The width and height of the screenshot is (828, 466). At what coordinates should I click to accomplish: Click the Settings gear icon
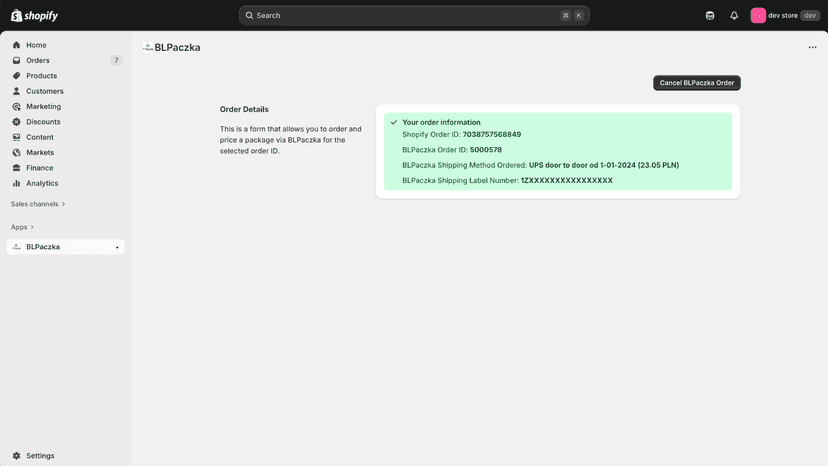tap(16, 455)
